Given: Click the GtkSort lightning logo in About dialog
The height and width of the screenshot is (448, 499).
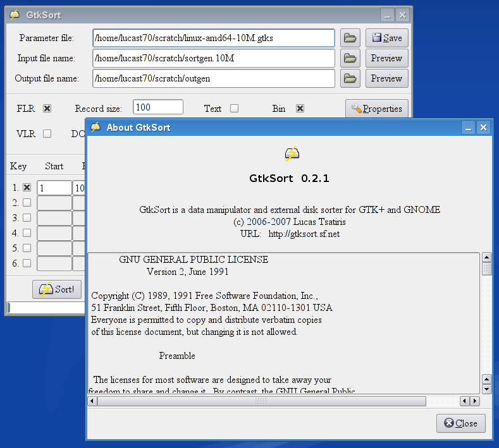Looking at the screenshot, I should click(292, 154).
